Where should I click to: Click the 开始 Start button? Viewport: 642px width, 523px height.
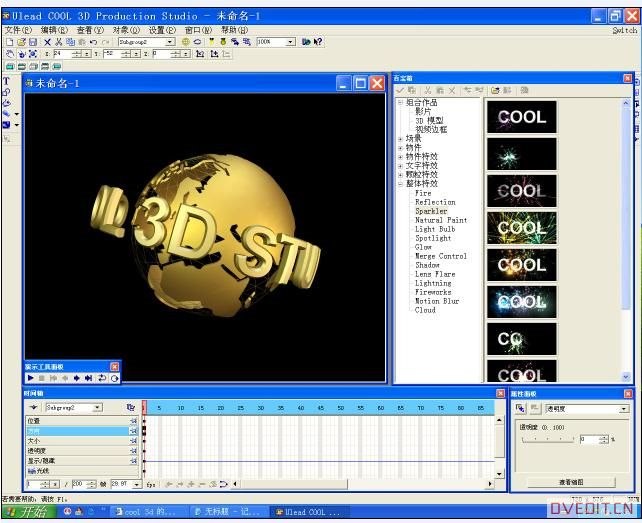pyautogui.click(x=29, y=512)
